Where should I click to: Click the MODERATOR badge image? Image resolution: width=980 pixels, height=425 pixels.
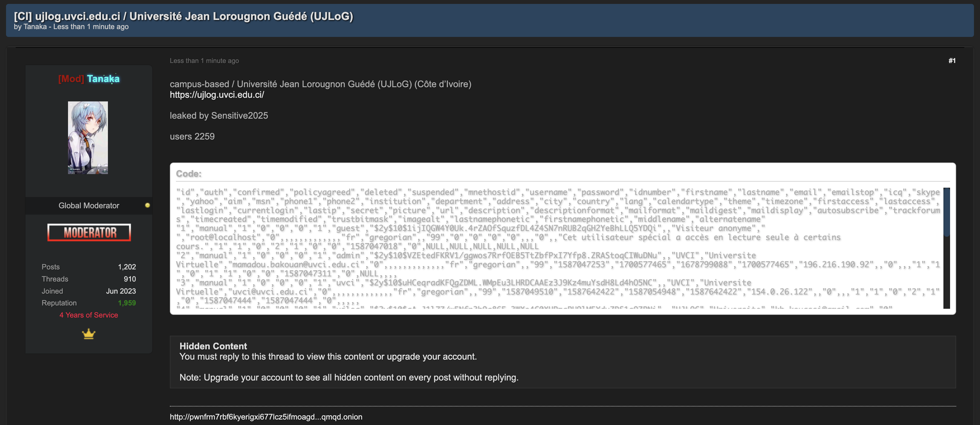tap(89, 232)
